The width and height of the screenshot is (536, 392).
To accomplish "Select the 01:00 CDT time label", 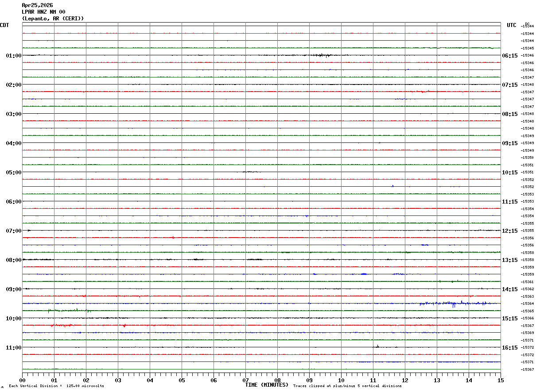I will click(x=14, y=56).
